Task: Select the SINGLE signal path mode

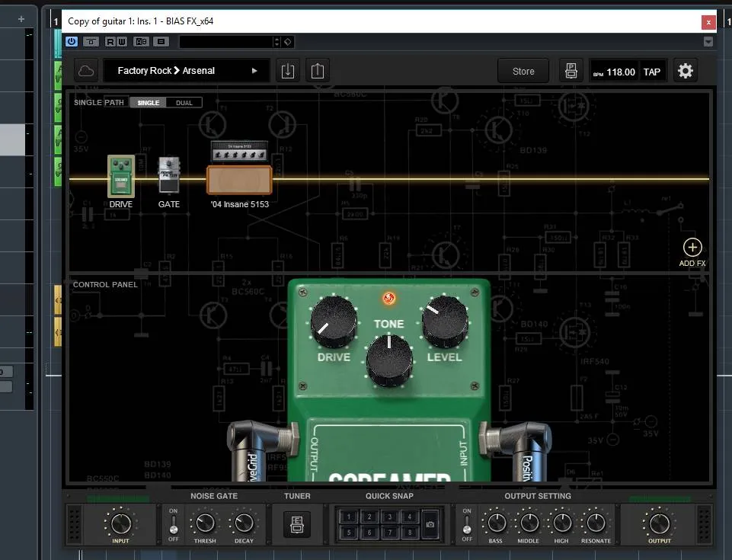Action: (149, 103)
